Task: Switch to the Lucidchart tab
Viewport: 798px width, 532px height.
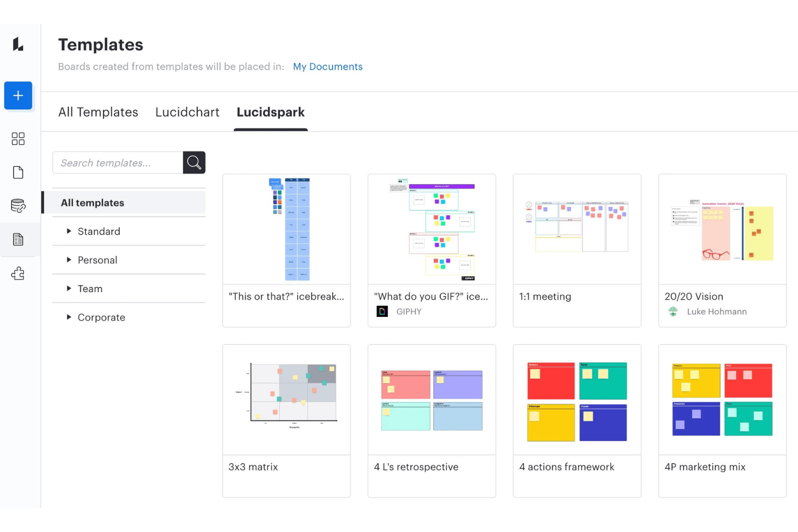Action: [188, 112]
